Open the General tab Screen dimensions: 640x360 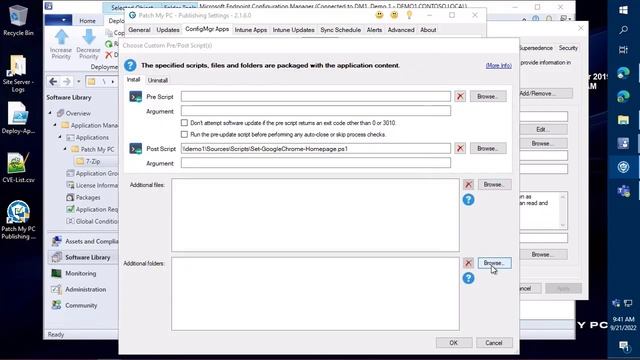click(139, 30)
